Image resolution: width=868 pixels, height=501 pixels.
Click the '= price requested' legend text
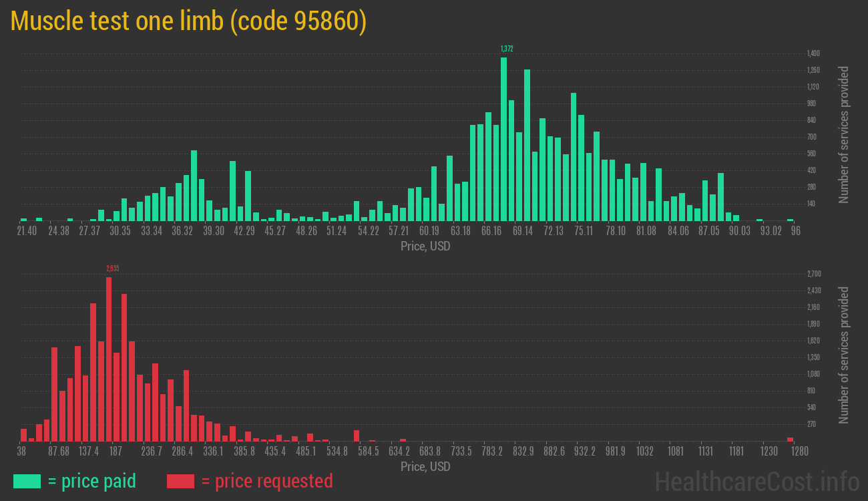tap(266, 481)
